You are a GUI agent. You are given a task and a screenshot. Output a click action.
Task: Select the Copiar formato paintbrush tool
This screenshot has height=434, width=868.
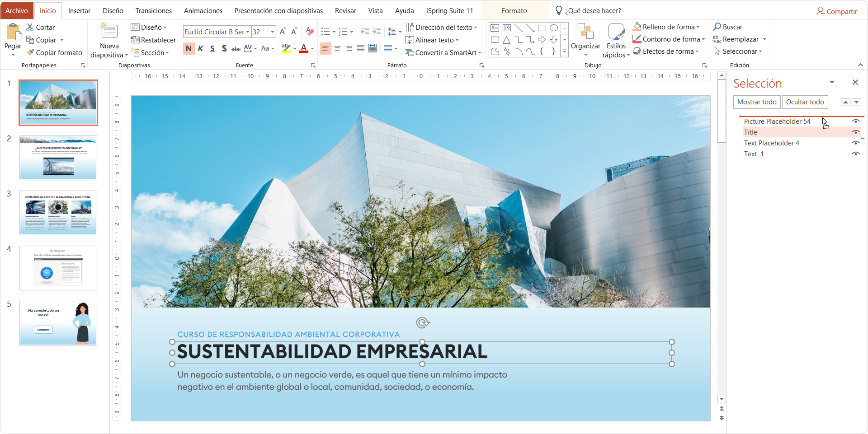tap(54, 53)
